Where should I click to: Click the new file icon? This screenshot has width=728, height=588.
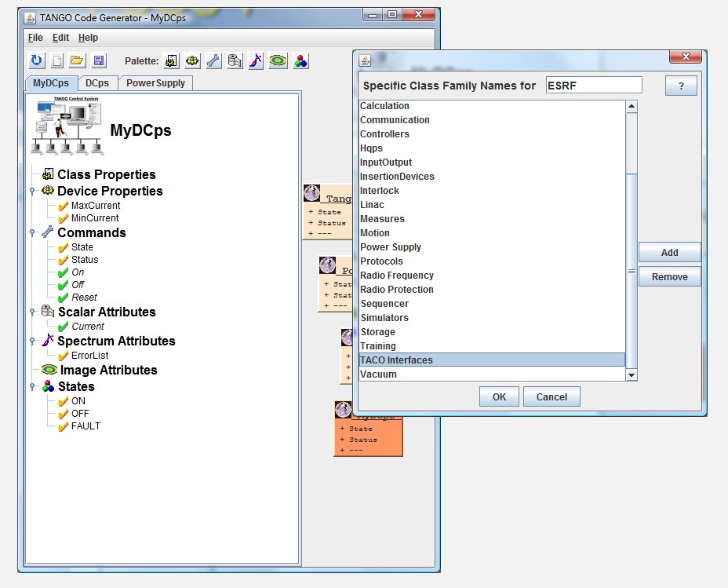(57, 60)
